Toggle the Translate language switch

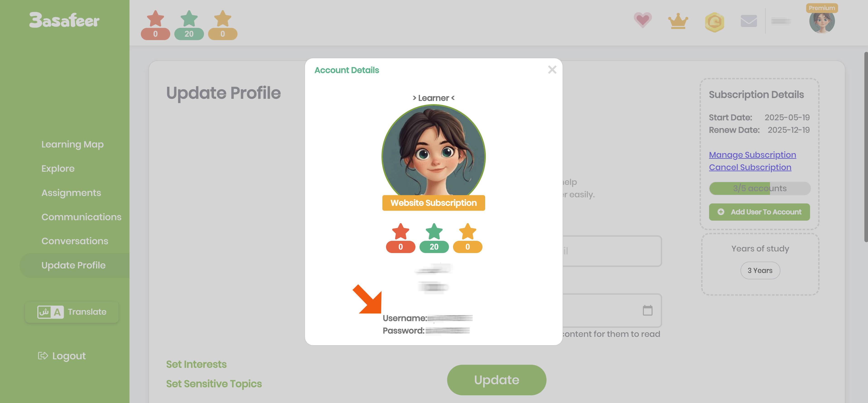[72, 312]
